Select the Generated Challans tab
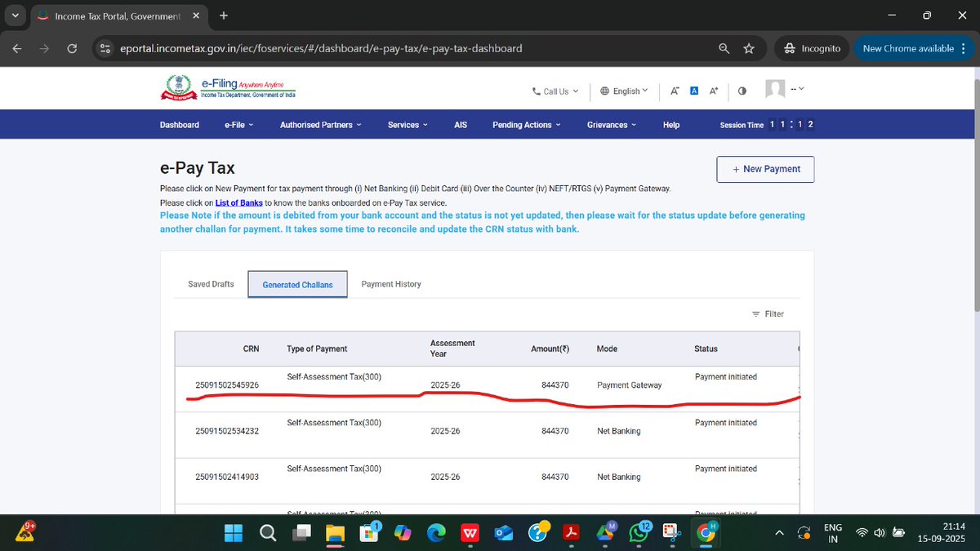980x551 pixels. [298, 285]
